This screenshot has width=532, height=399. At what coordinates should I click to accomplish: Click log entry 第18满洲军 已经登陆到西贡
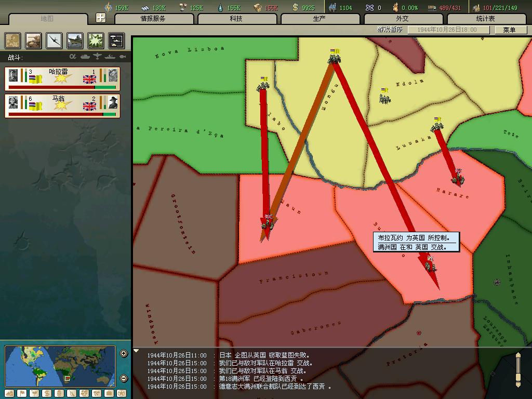[x=261, y=378]
